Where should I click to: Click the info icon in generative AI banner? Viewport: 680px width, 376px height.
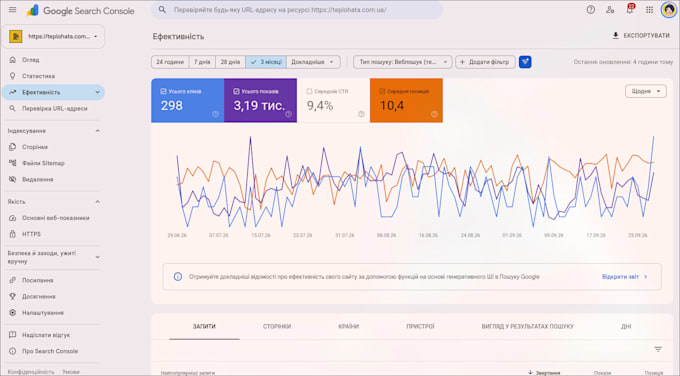pyautogui.click(x=178, y=277)
